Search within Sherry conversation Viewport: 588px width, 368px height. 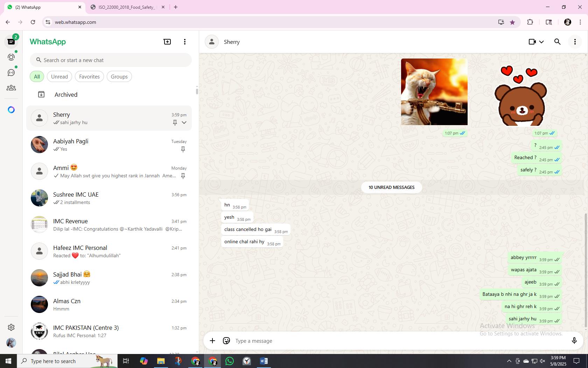coord(558,42)
